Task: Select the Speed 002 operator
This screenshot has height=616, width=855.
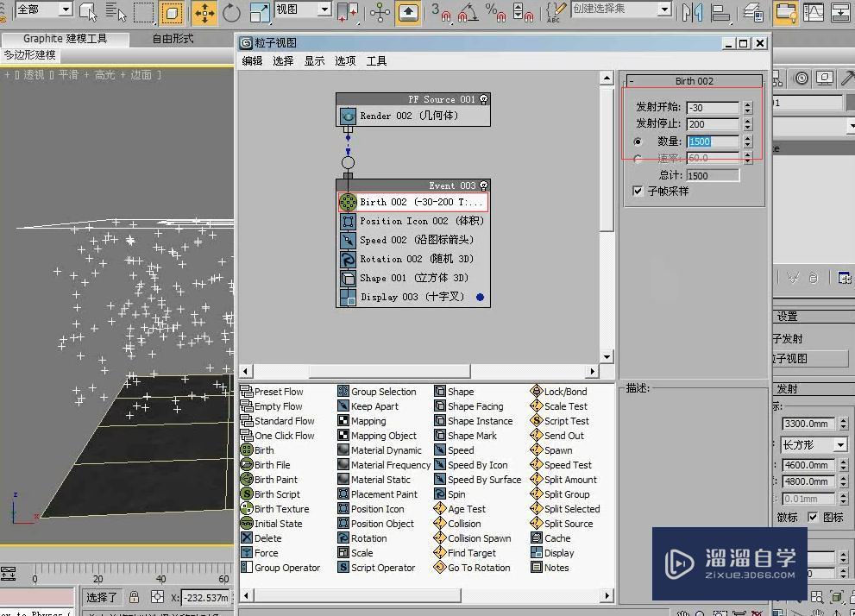Action: (412, 240)
